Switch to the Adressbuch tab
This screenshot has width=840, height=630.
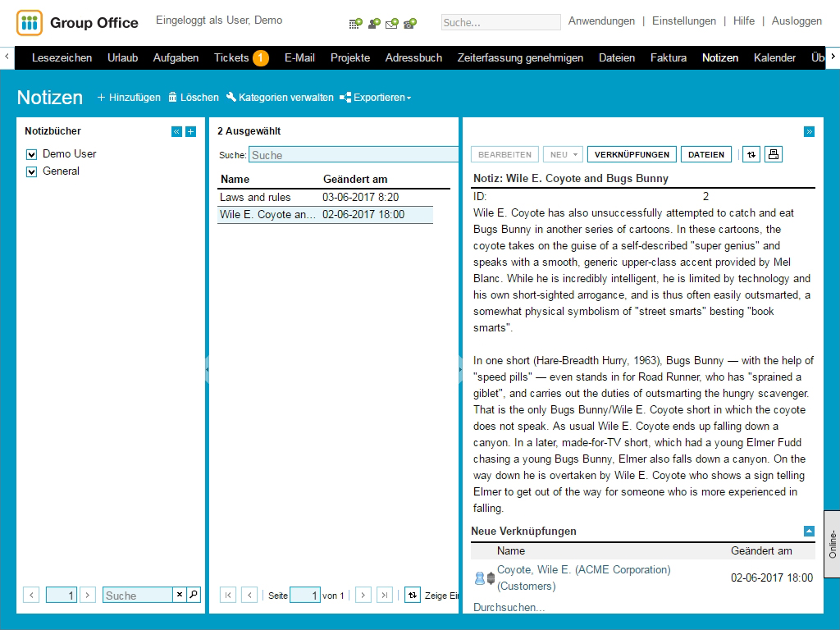pyautogui.click(x=413, y=57)
